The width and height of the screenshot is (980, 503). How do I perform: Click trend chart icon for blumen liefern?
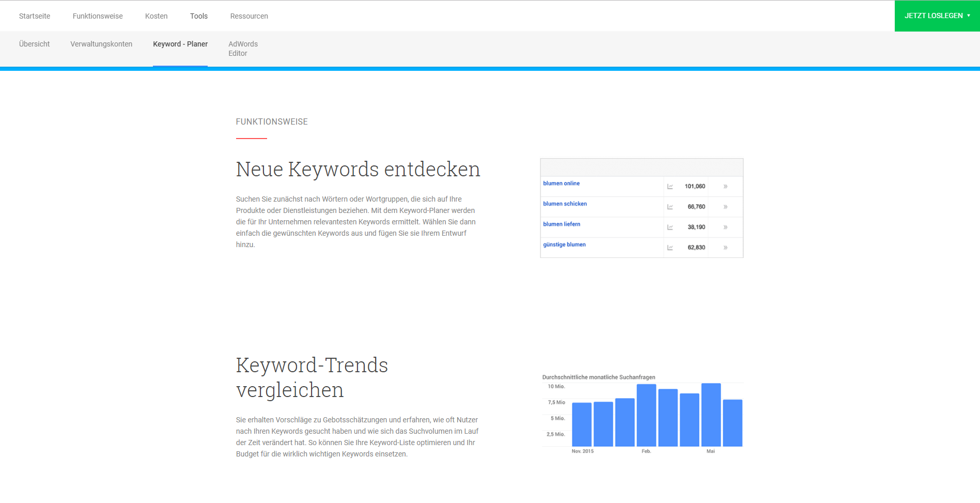pyautogui.click(x=670, y=227)
